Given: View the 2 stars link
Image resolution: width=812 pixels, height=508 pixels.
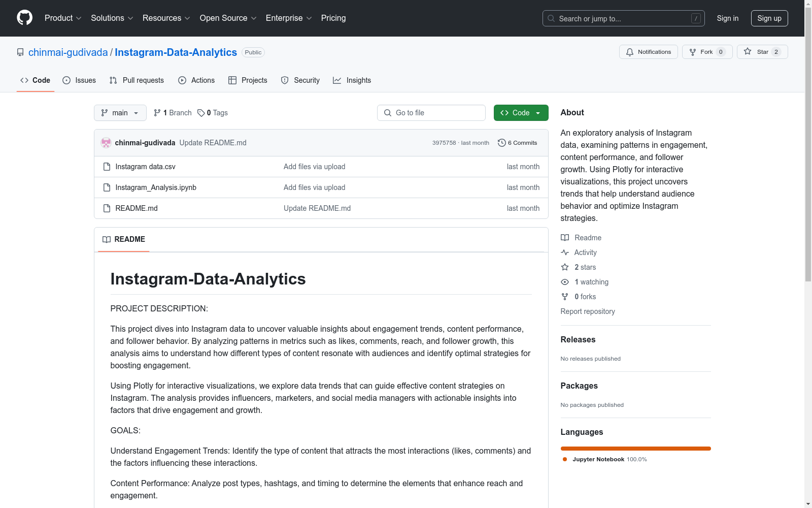Looking at the screenshot, I should click(x=579, y=267).
